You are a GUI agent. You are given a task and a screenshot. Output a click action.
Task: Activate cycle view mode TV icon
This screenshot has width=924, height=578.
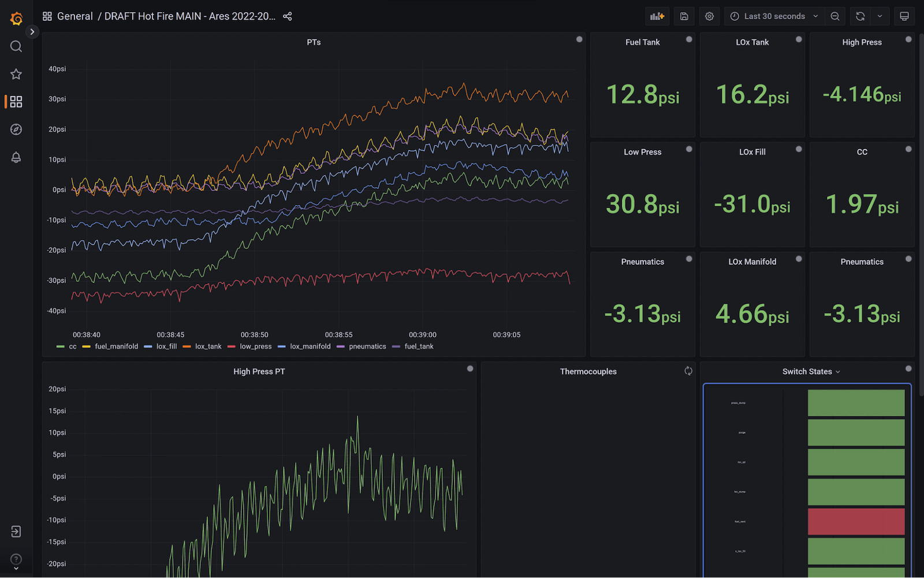pos(904,16)
